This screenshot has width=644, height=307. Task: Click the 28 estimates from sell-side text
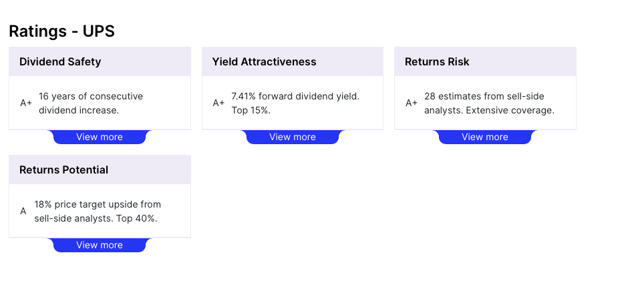[484, 96]
